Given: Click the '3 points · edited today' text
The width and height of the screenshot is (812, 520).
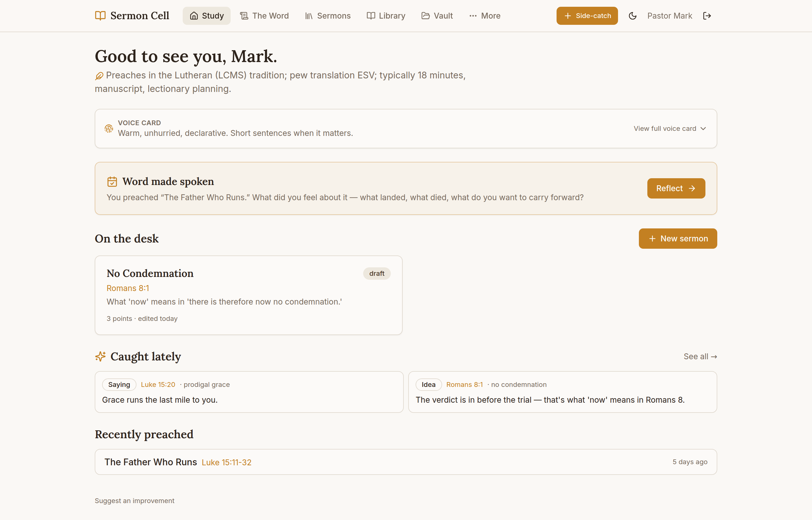Looking at the screenshot, I should pos(142,319).
